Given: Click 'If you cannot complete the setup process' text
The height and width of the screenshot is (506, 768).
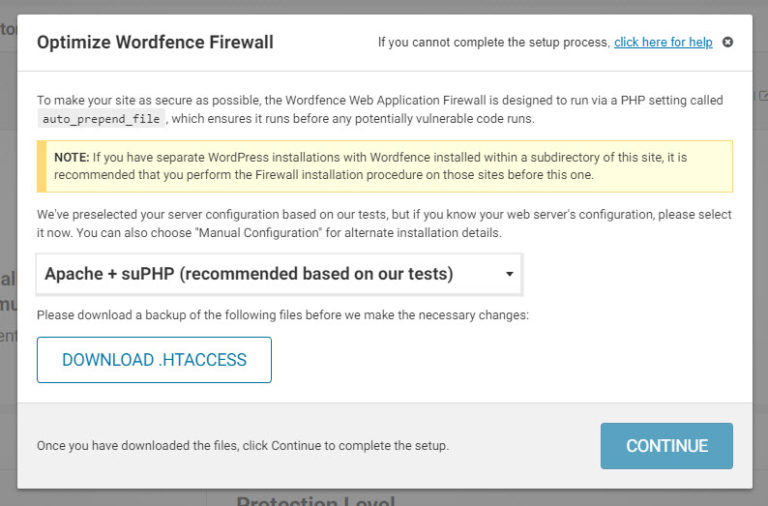Looking at the screenshot, I should pyautogui.click(x=493, y=42).
